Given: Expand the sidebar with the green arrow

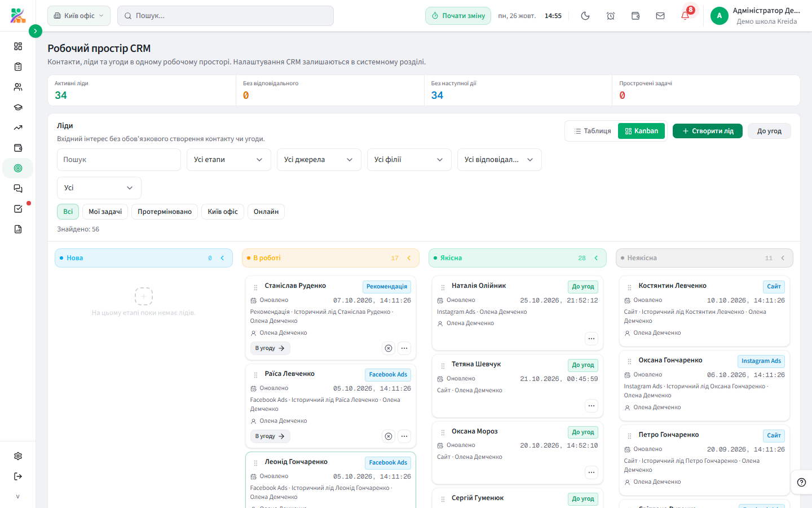Looking at the screenshot, I should 35,31.
